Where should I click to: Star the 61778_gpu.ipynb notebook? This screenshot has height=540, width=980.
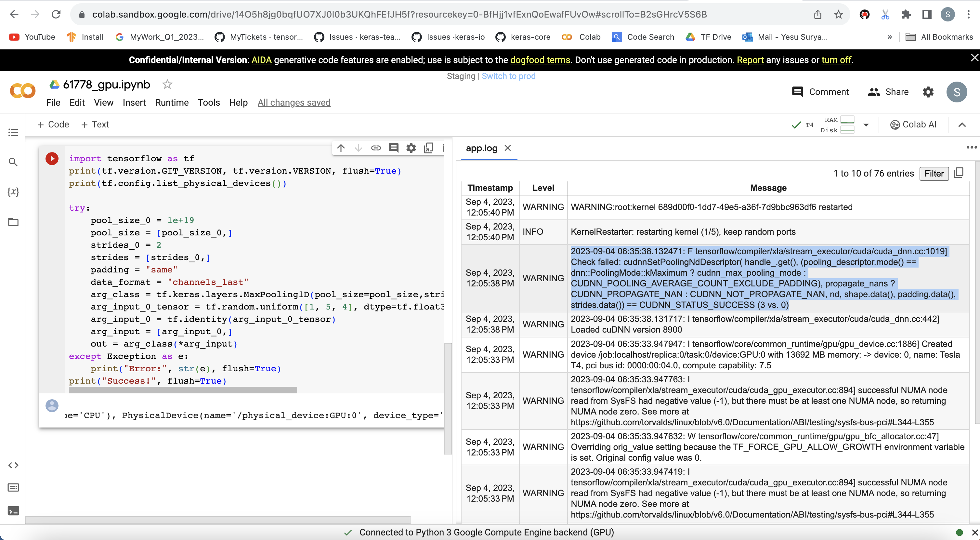click(x=167, y=85)
